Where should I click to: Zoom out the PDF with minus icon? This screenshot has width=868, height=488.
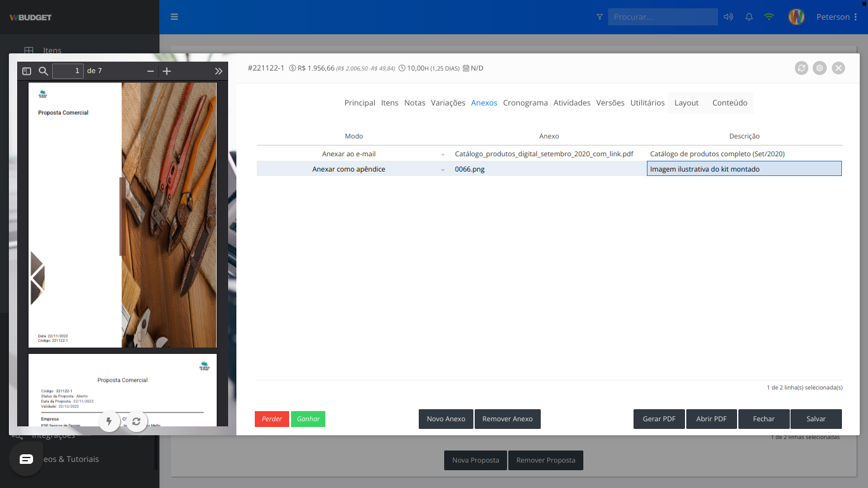tap(151, 71)
